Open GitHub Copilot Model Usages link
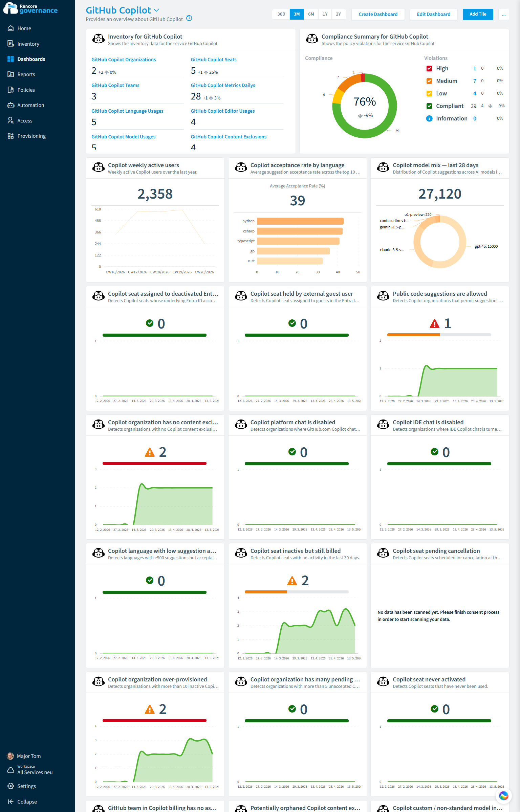The width and height of the screenshot is (520, 812). point(124,137)
